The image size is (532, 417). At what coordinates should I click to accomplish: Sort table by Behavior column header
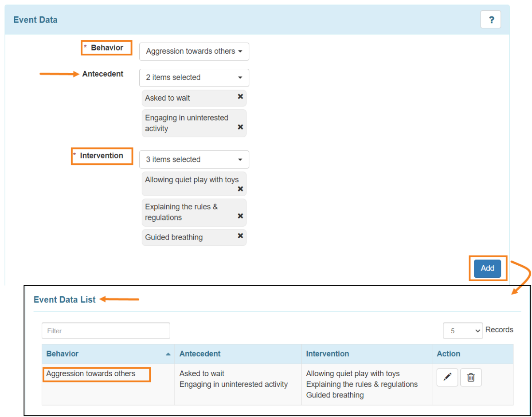(63, 354)
